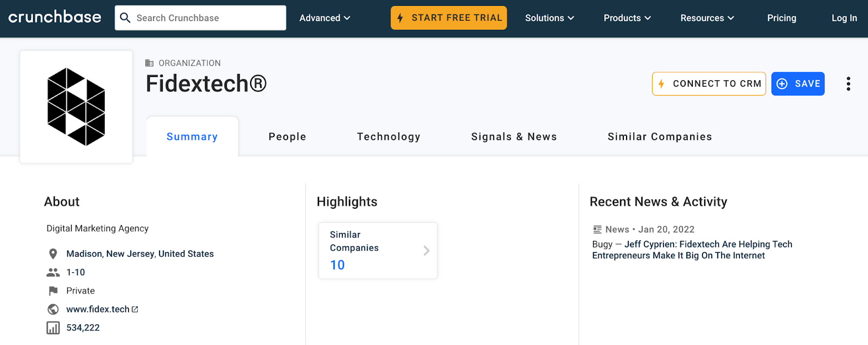The height and width of the screenshot is (345, 868).
Task: Open the Similar Companies highlight card
Action: (378, 251)
